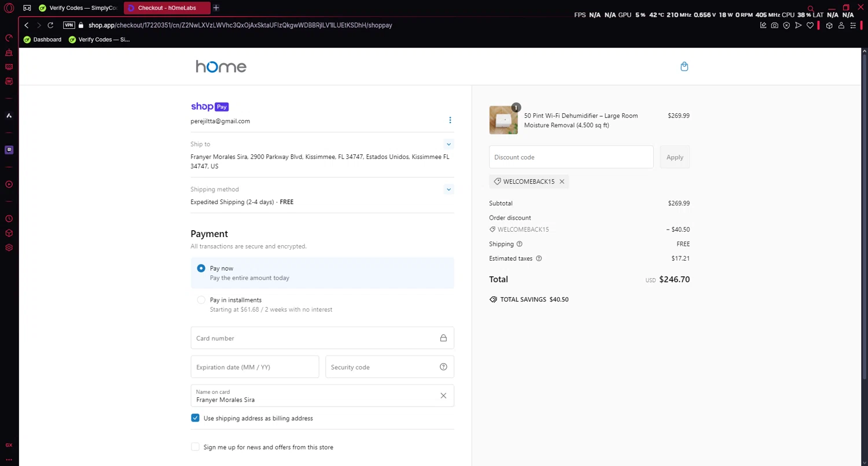The image size is (868, 466).
Task: Open the Opera GX main menu logo
Action: (x=9, y=8)
